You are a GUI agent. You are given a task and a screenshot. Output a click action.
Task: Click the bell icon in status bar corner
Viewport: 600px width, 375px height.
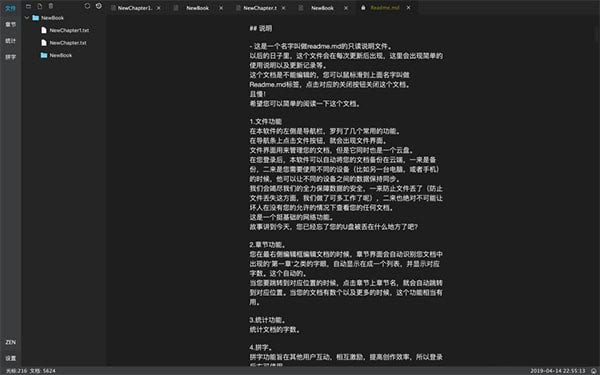pyautogui.click(x=594, y=371)
